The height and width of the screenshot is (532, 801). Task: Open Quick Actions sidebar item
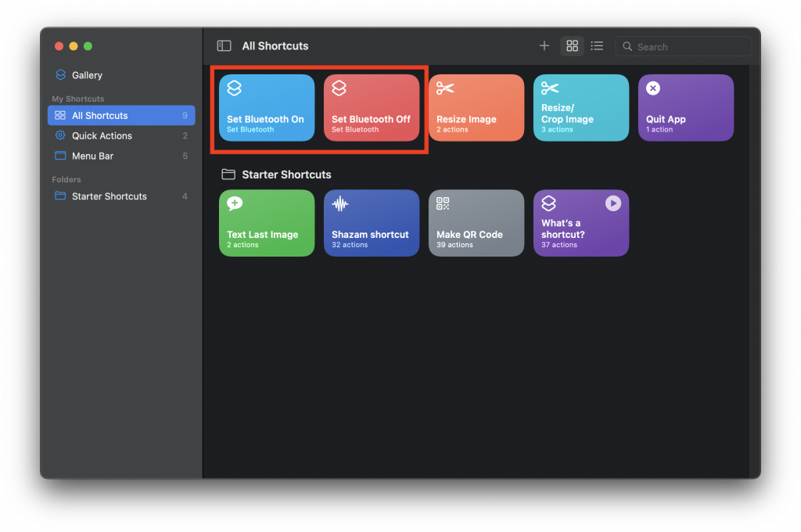point(102,136)
